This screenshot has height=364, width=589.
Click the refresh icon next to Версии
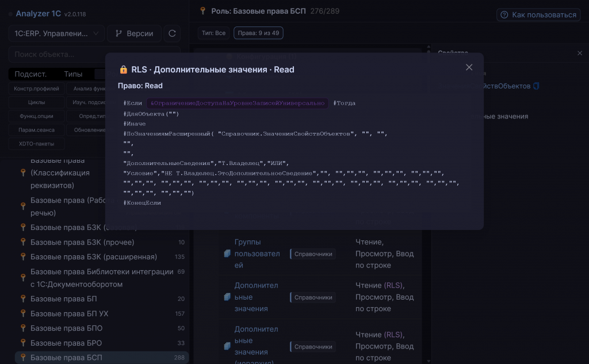coord(172,33)
